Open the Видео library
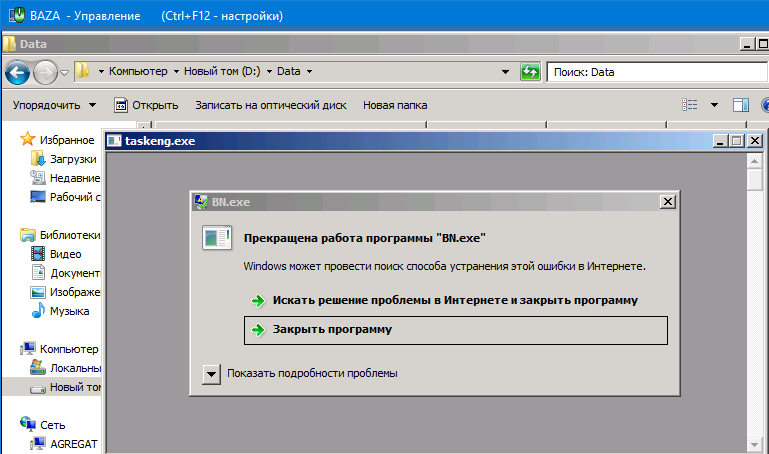Screen dimensions: 769x454 click(x=65, y=254)
